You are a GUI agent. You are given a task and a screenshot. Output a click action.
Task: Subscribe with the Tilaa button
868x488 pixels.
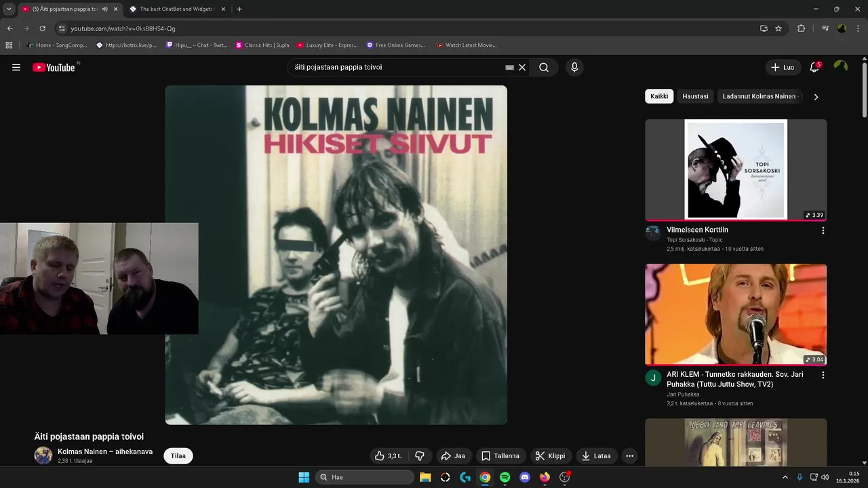pyautogui.click(x=178, y=456)
